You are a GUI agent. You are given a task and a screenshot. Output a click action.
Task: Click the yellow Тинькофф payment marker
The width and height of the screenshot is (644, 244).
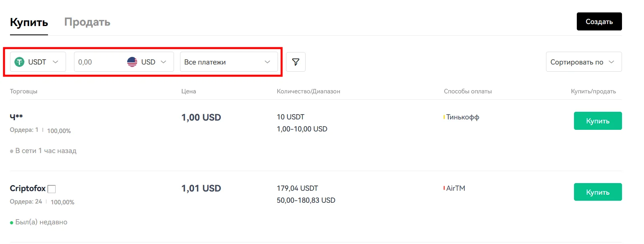point(444,117)
